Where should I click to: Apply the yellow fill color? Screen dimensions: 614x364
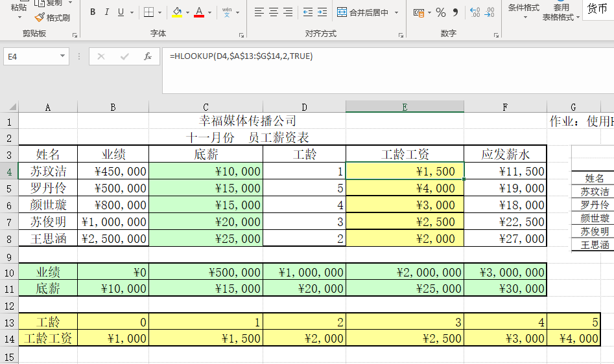[177, 12]
